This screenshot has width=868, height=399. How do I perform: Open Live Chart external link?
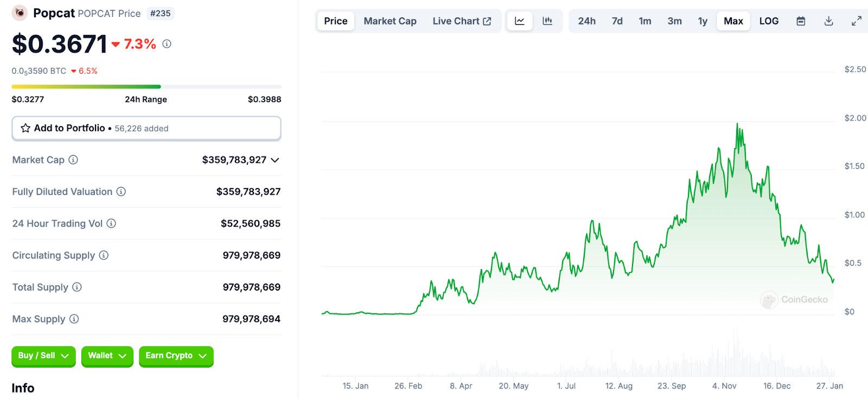[462, 21]
